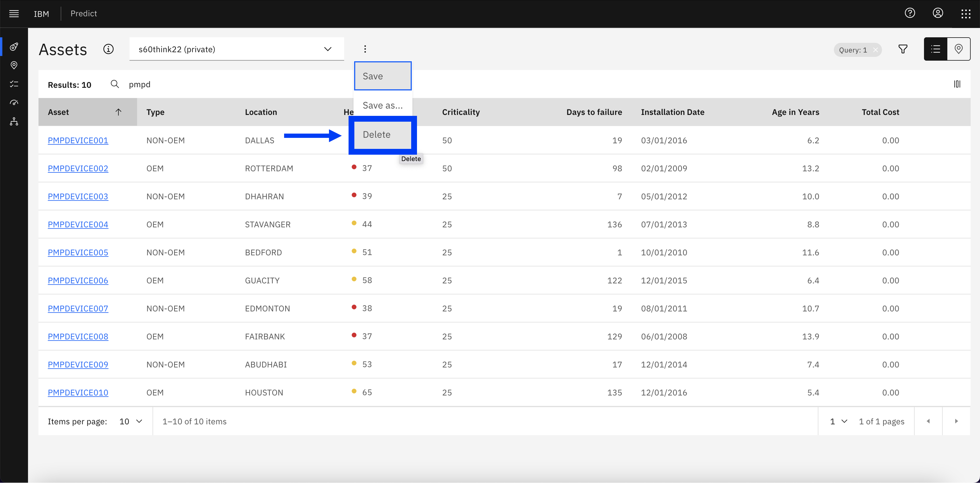Open the items per page dropdown
The width and height of the screenshot is (980, 483).
pyautogui.click(x=131, y=421)
